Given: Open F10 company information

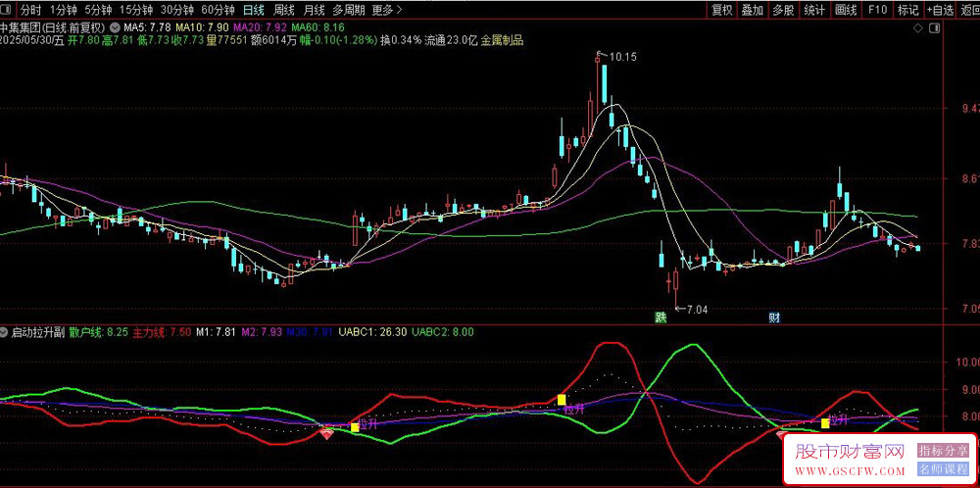Looking at the screenshot, I should point(877,10).
